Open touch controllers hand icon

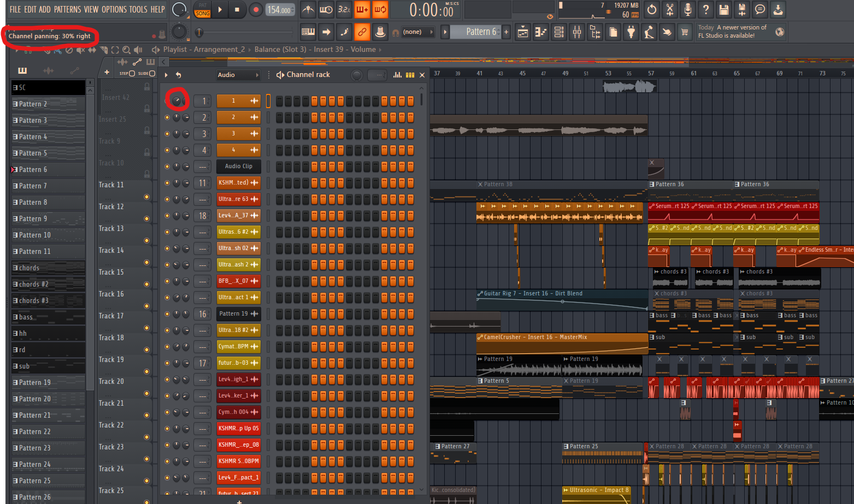667,32
